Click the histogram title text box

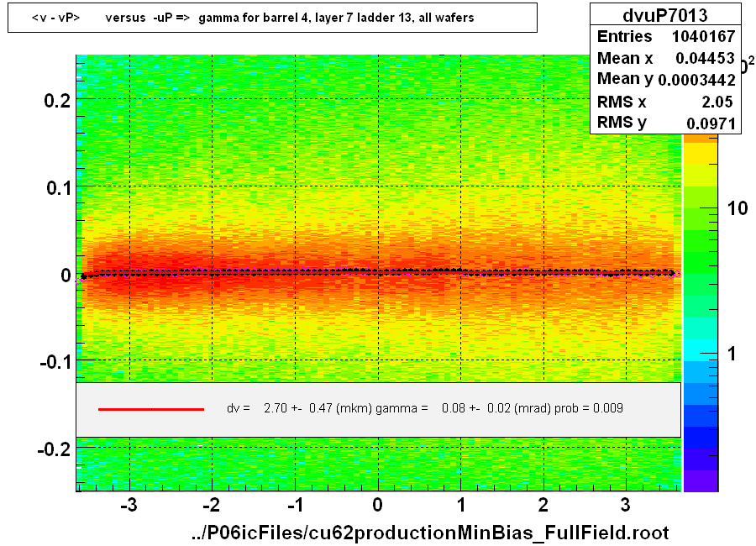coord(272,18)
